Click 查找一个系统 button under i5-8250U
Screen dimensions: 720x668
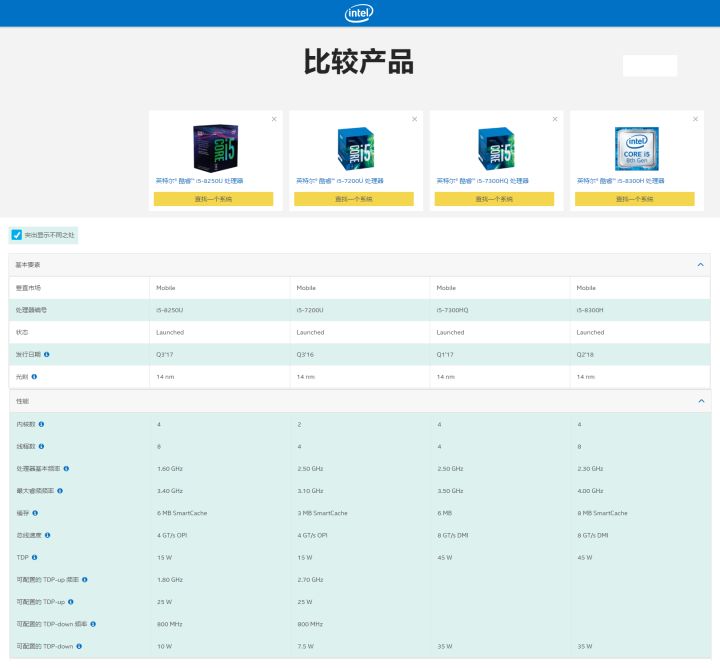pyautogui.click(x=213, y=199)
